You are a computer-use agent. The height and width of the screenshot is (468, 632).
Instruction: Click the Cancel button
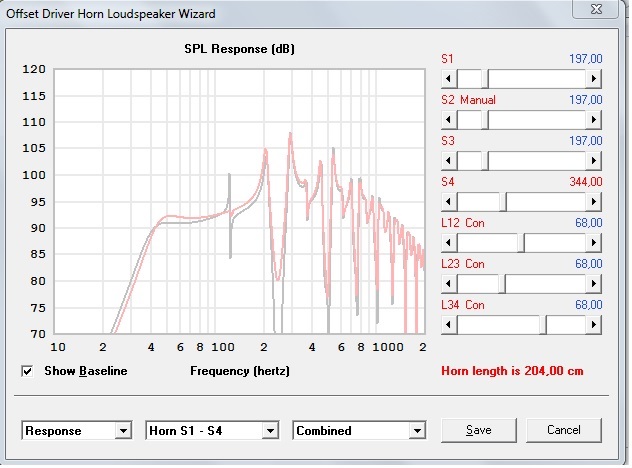click(564, 431)
